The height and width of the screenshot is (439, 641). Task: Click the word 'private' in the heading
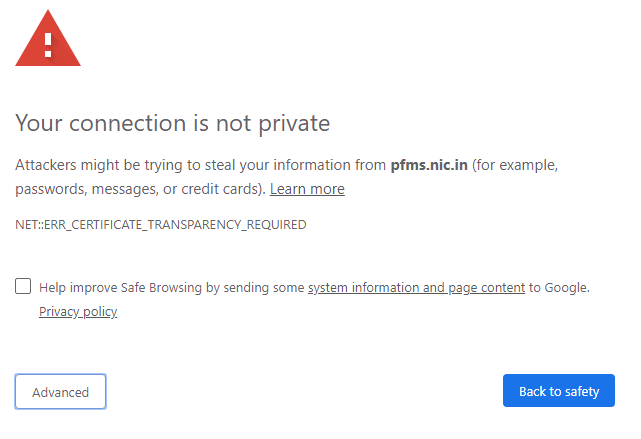pos(294,123)
